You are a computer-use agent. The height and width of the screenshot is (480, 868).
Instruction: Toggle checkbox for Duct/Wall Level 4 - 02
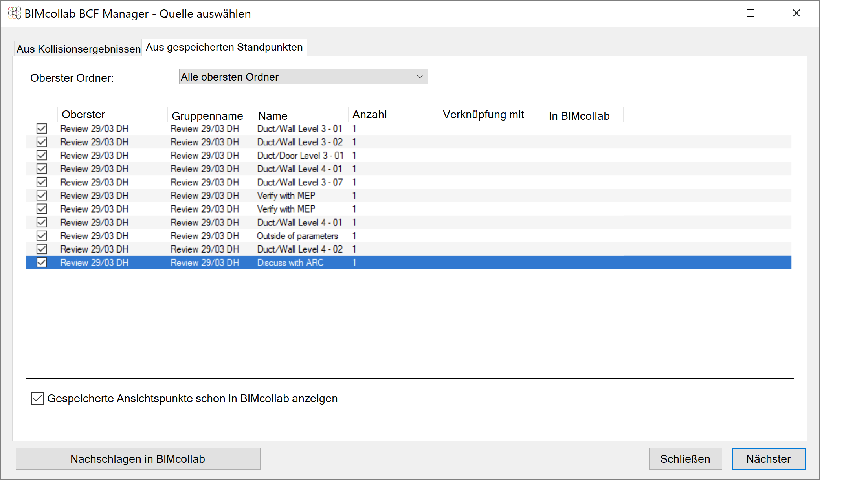pyautogui.click(x=42, y=249)
